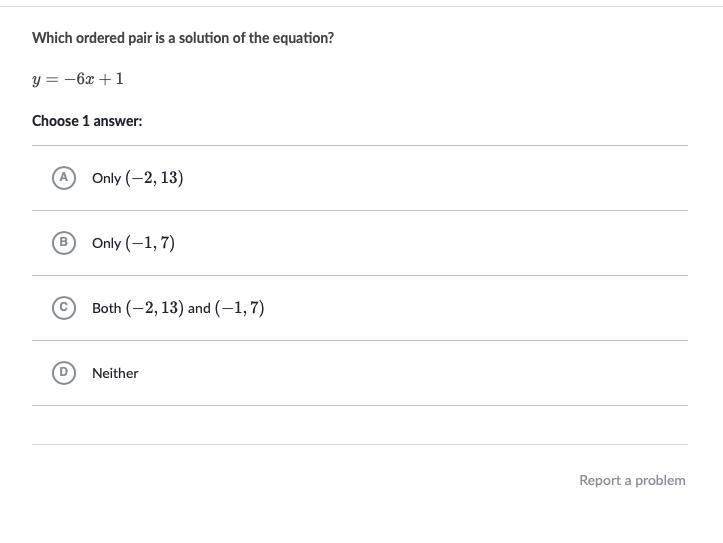Click the equation y = −6x + 1
Image resolution: width=723 pixels, height=543 pixels.
tap(78, 79)
